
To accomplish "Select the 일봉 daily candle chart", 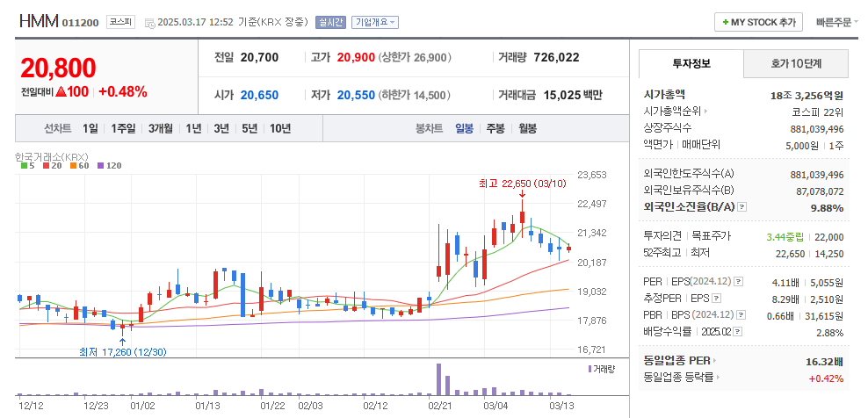I will coord(465,129).
